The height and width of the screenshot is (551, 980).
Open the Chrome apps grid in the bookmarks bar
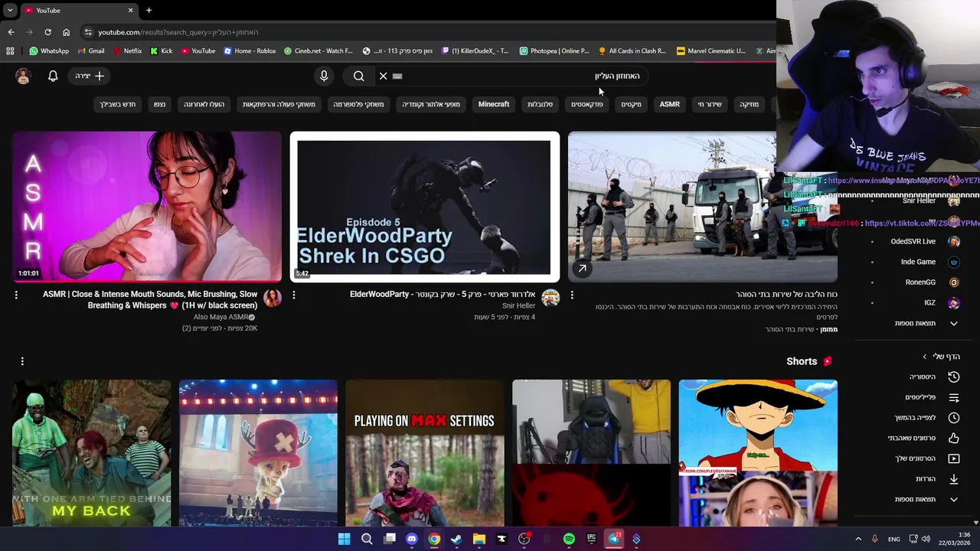(x=10, y=51)
